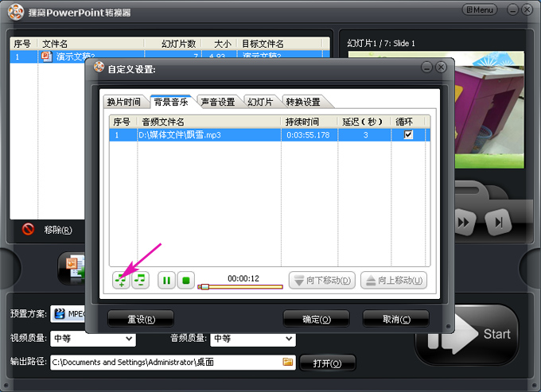Click the slide preview thumbnail
This screenshot has width=541, height=392.
click(x=489, y=110)
